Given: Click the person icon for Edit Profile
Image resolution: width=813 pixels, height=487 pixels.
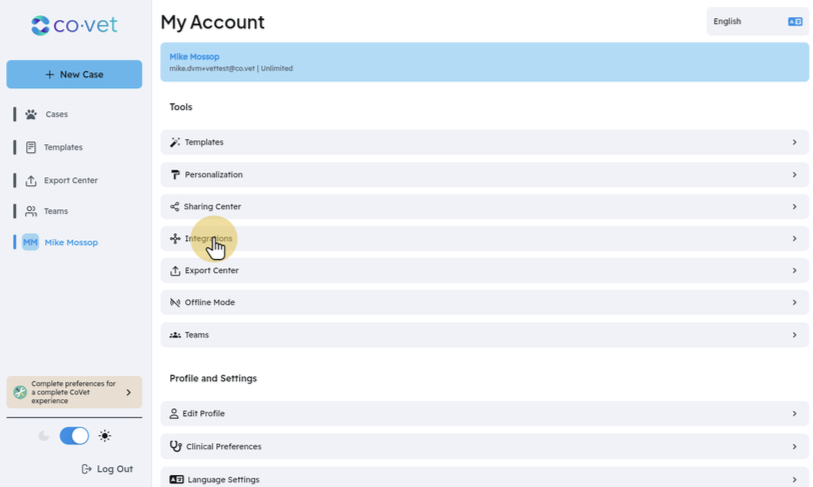Looking at the screenshot, I should coord(174,413).
